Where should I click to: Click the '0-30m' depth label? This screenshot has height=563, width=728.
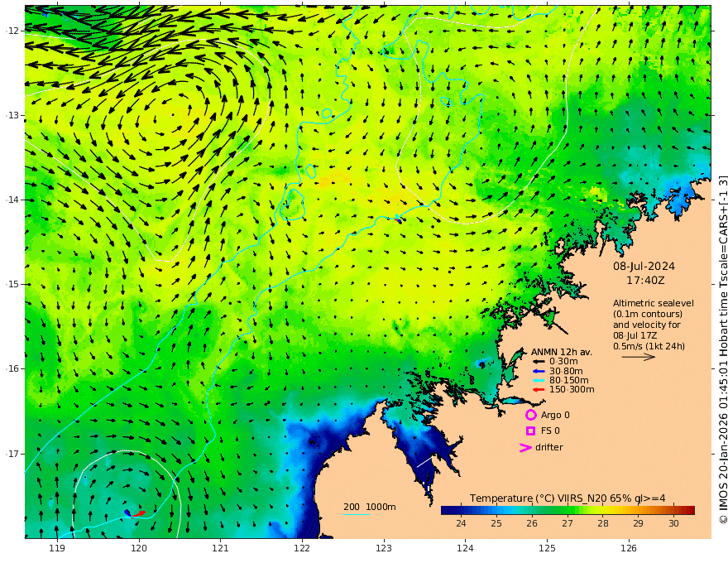563,362
